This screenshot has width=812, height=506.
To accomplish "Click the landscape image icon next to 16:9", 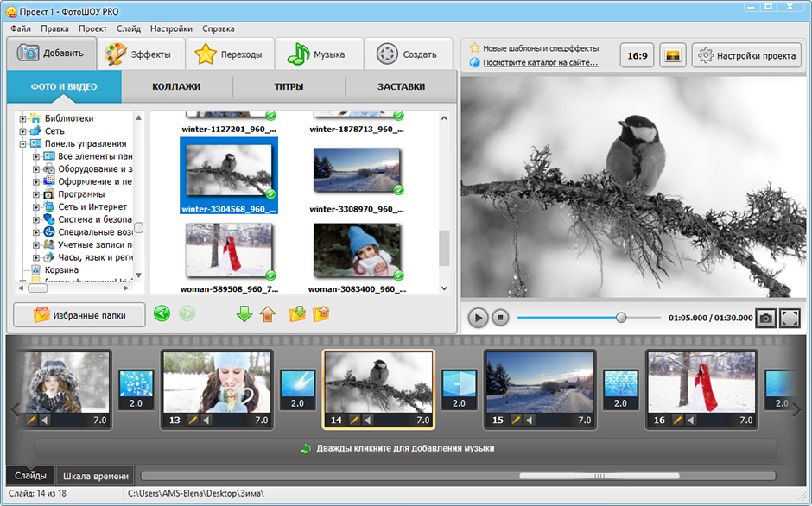I will point(673,55).
